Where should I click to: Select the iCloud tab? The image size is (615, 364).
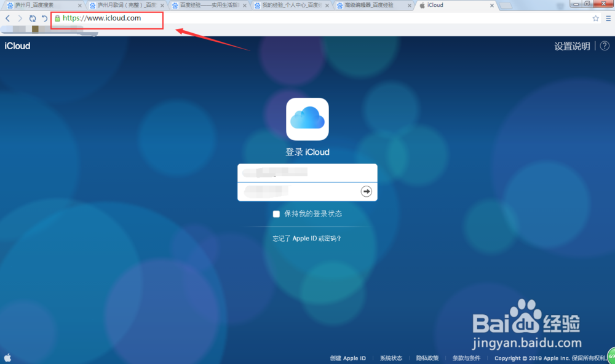[455, 6]
